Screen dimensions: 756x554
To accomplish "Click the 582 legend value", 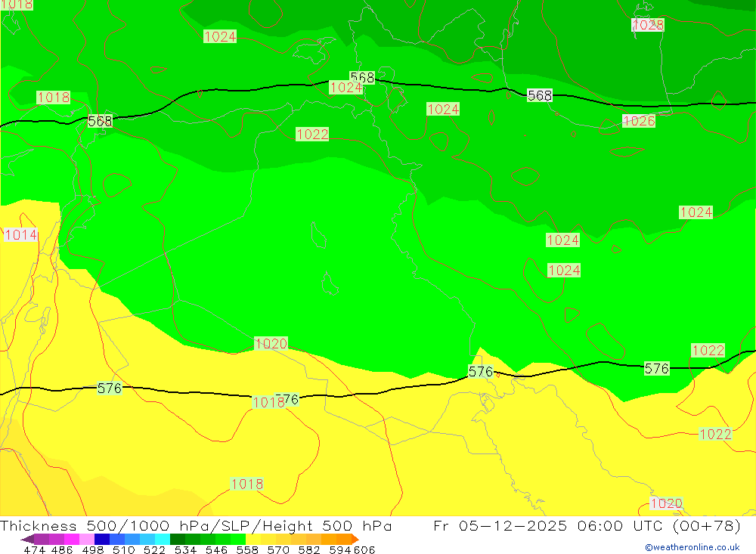I will point(309,549).
